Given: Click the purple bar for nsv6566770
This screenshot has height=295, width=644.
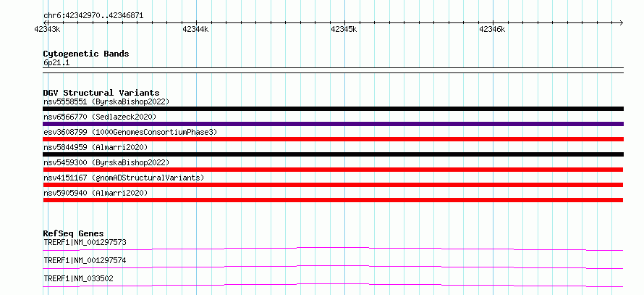Looking at the screenshot, I should [x=333, y=124].
